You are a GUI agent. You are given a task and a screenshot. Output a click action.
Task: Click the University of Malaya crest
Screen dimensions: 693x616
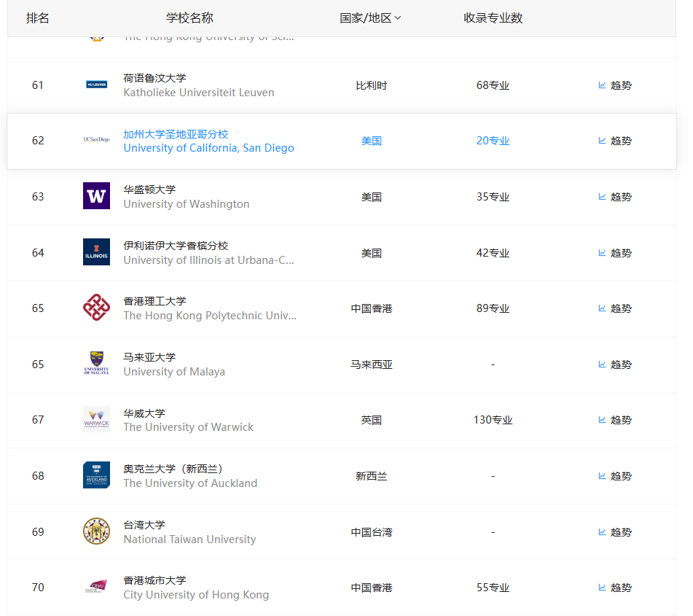[x=96, y=363]
